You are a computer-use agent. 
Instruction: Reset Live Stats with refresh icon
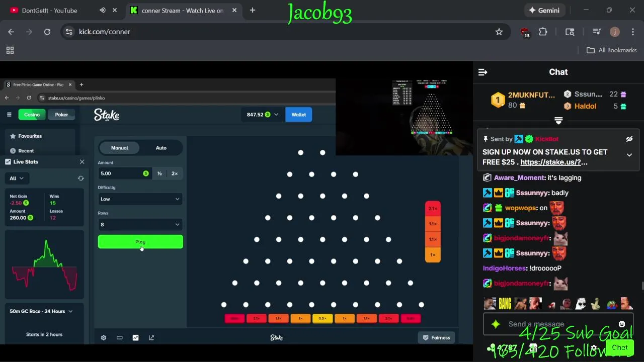(x=80, y=178)
